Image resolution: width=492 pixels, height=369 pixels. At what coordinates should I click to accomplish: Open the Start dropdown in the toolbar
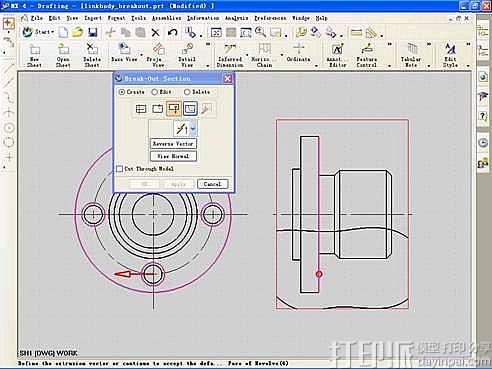(x=38, y=32)
